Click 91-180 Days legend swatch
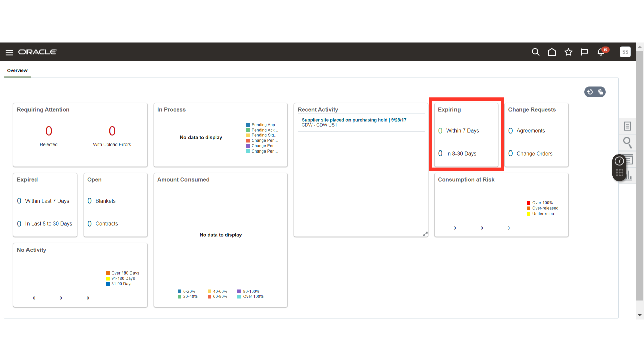644x362 pixels. click(x=108, y=279)
